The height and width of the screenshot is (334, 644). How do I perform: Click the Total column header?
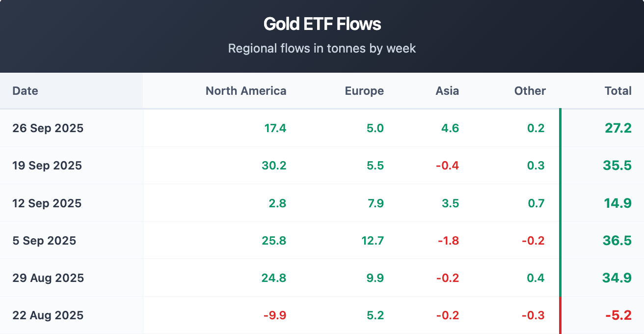coord(618,91)
